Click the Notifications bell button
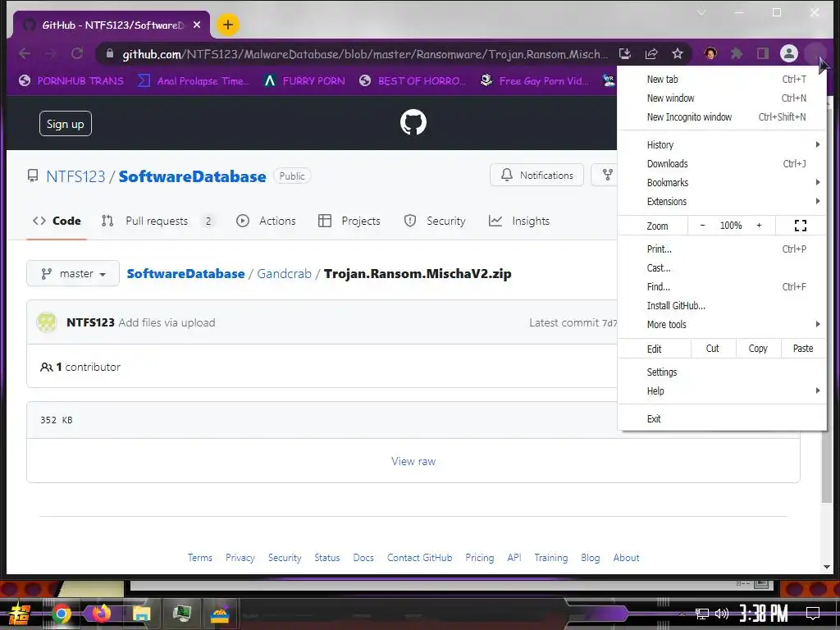Image resolution: width=840 pixels, height=630 pixels. 536,176
